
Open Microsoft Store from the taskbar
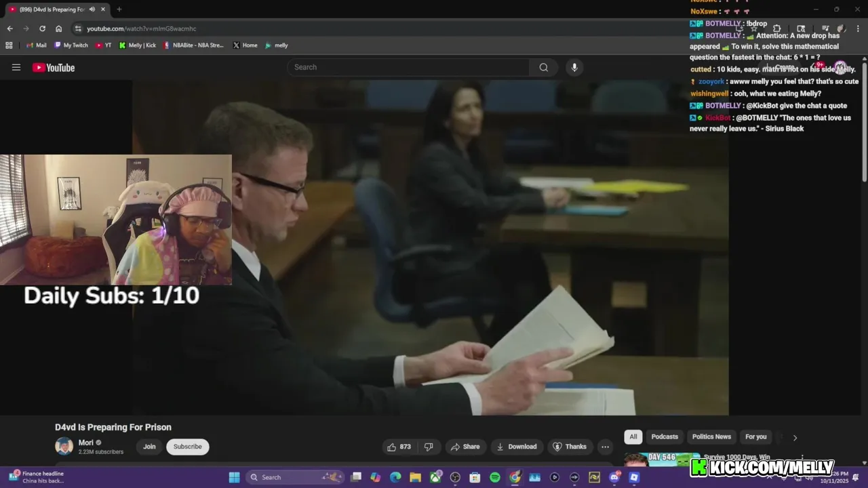tap(475, 477)
